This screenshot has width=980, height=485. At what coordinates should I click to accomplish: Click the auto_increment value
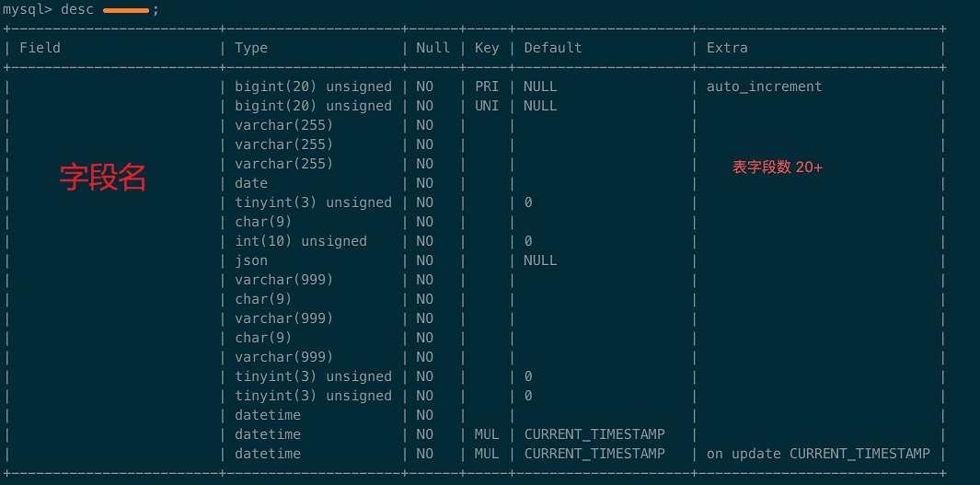764,87
